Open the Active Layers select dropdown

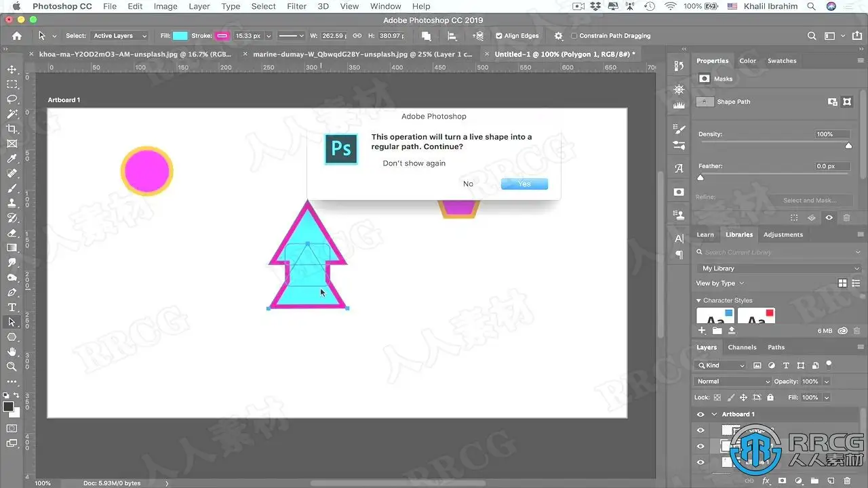[119, 36]
